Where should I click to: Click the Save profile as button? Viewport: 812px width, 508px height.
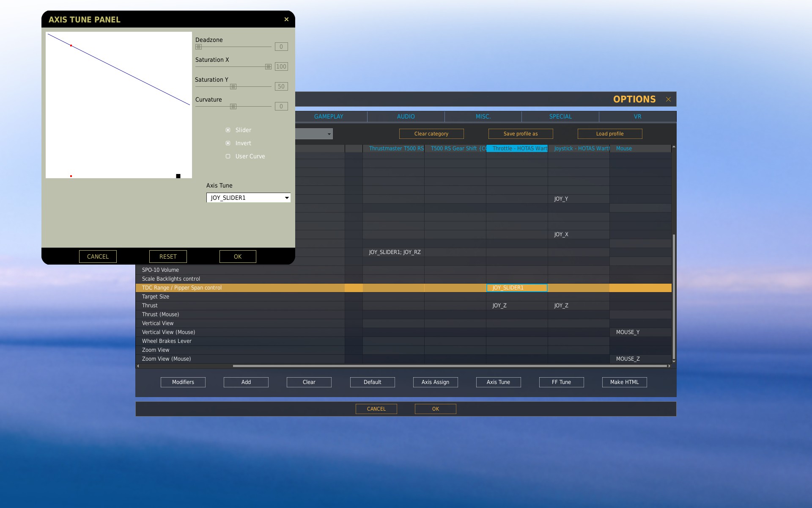(x=521, y=134)
